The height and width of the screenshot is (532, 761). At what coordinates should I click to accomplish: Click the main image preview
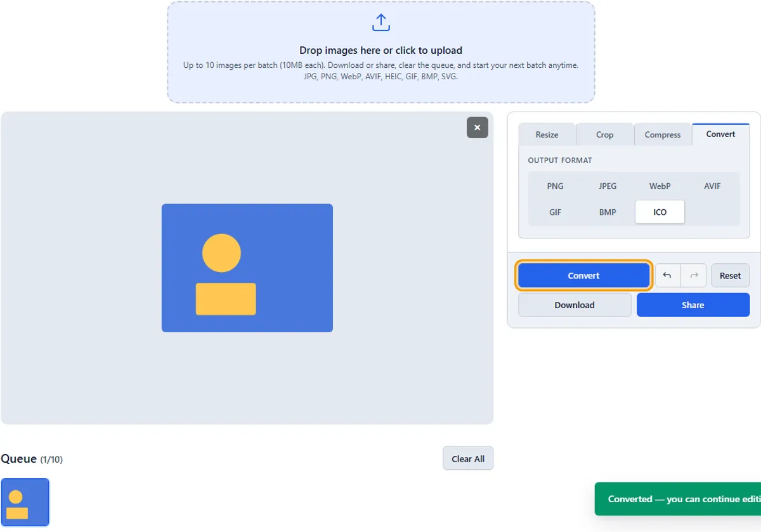click(247, 268)
